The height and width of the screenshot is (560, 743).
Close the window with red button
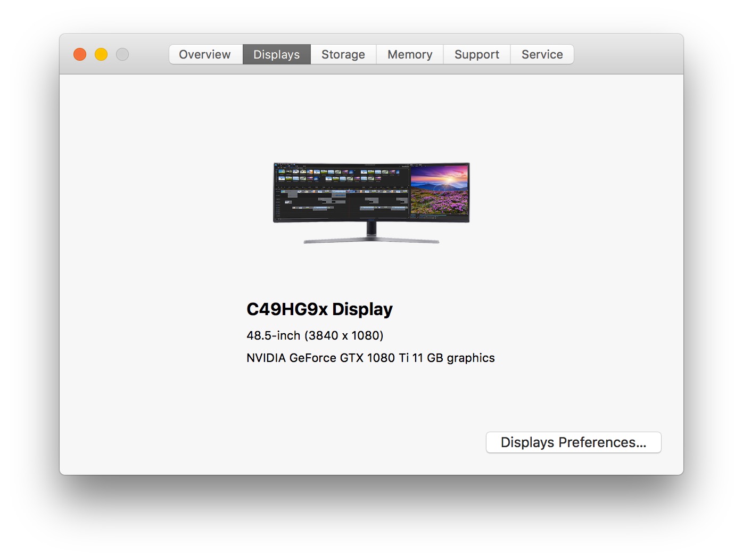[80, 54]
